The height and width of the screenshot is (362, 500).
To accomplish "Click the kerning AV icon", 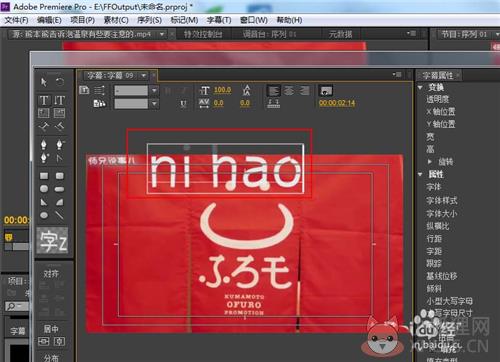I will 204,103.
